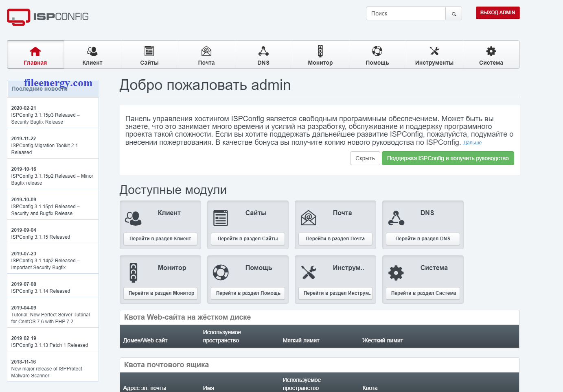Open the Монитор navigation tab
This screenshot has width=563, height=392.
(x=320, y=54)
